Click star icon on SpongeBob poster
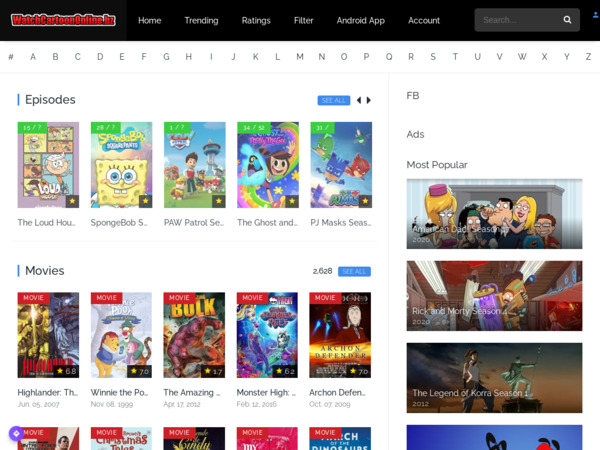The width and height of the screenshot is (600, 450). [145, 201]
